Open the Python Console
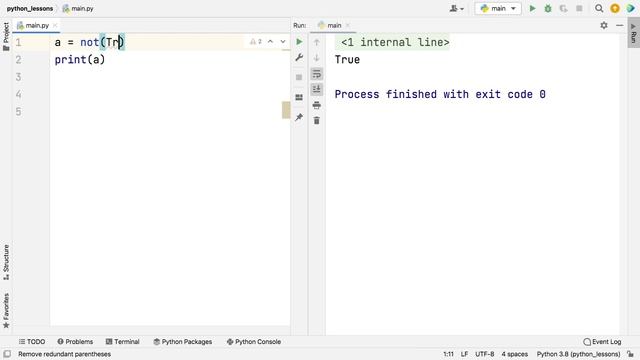The height and width of the screenshot is (360, 640). (253, 342)
